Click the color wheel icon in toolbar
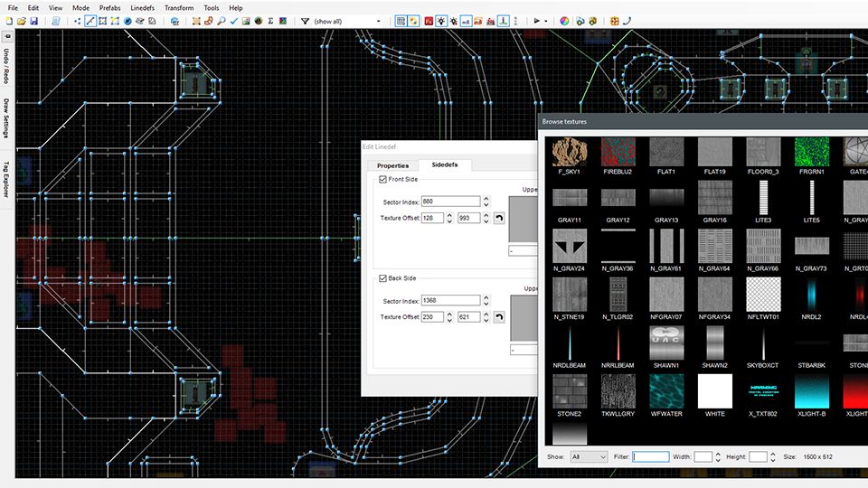868x488 pixels. point(564,21)
